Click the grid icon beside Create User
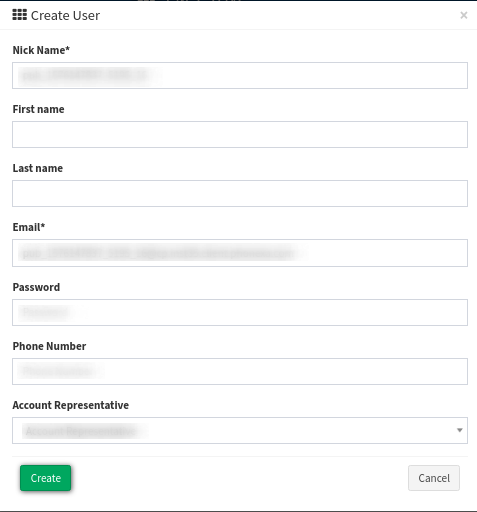 (20, 15)
